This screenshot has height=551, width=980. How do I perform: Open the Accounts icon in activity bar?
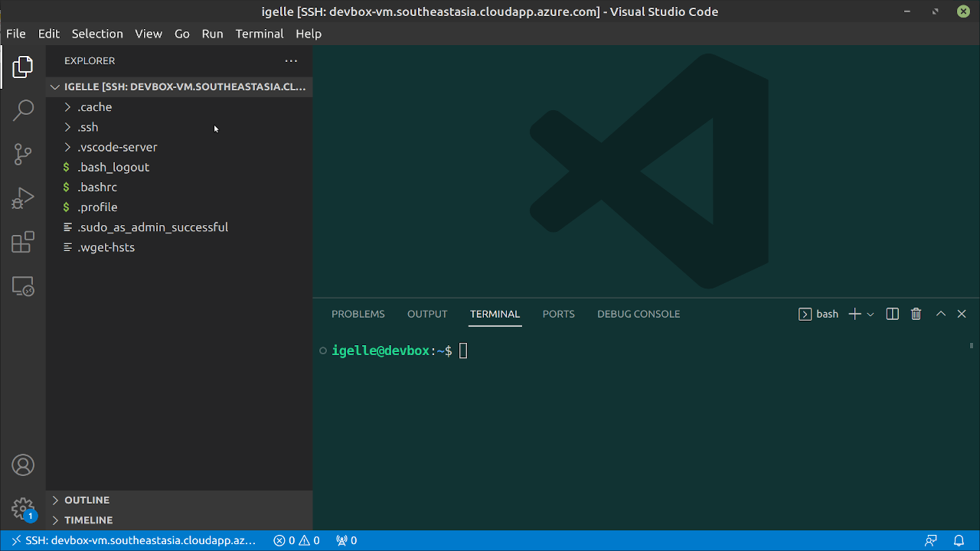(x=23, y=465)
